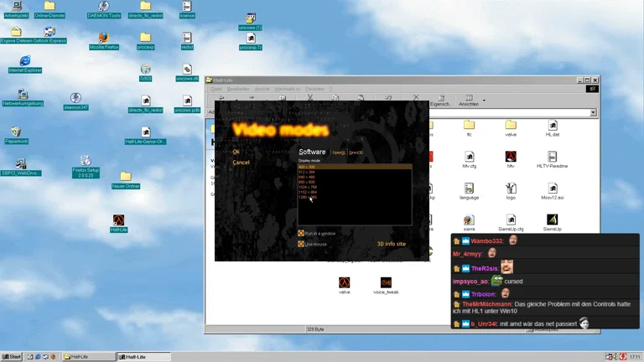The image size is (644, 362).
Task: Select the HL.dat file
Action: (x=553, y=128)
